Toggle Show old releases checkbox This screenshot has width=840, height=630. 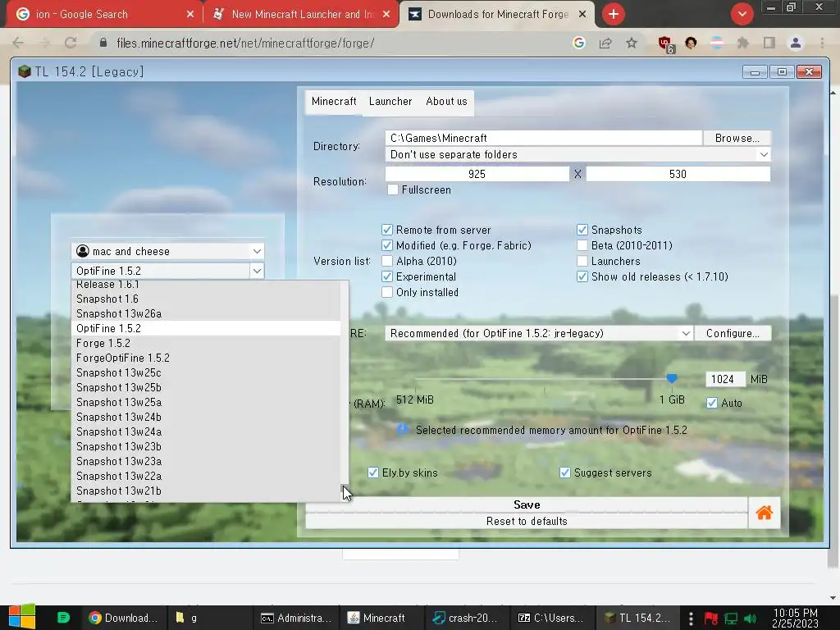[582, 276]
